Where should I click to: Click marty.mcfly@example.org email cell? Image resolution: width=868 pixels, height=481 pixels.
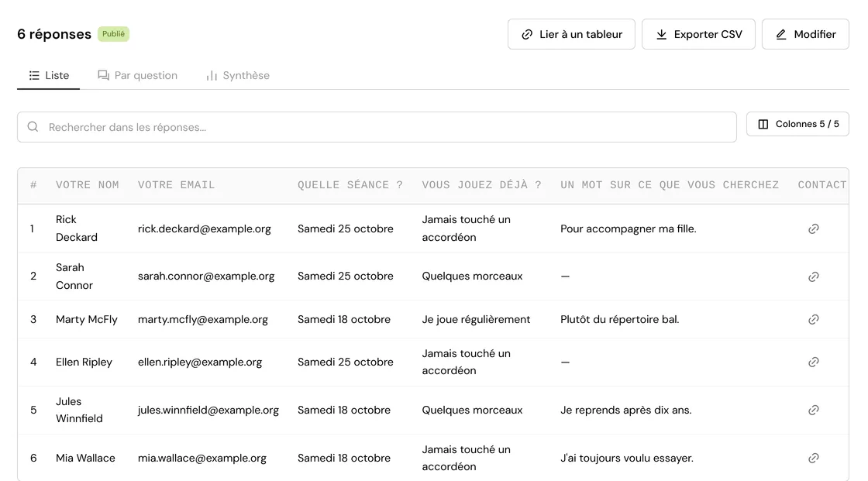point(202,319)
